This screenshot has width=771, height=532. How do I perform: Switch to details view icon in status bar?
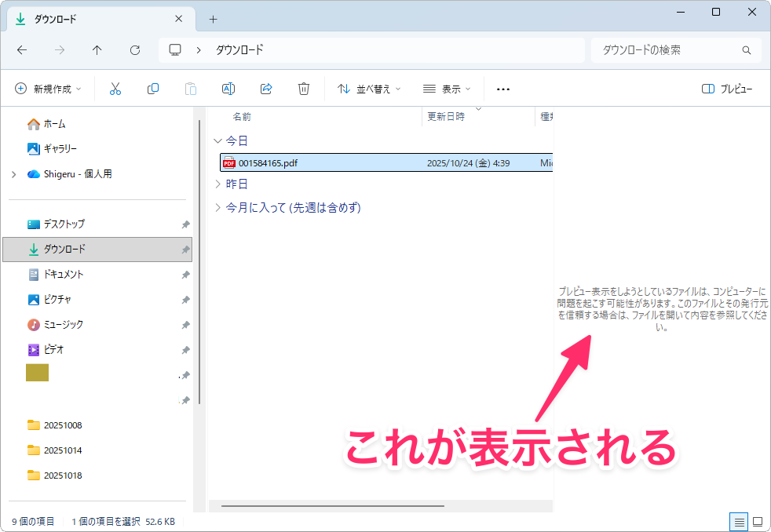(738, 522)
